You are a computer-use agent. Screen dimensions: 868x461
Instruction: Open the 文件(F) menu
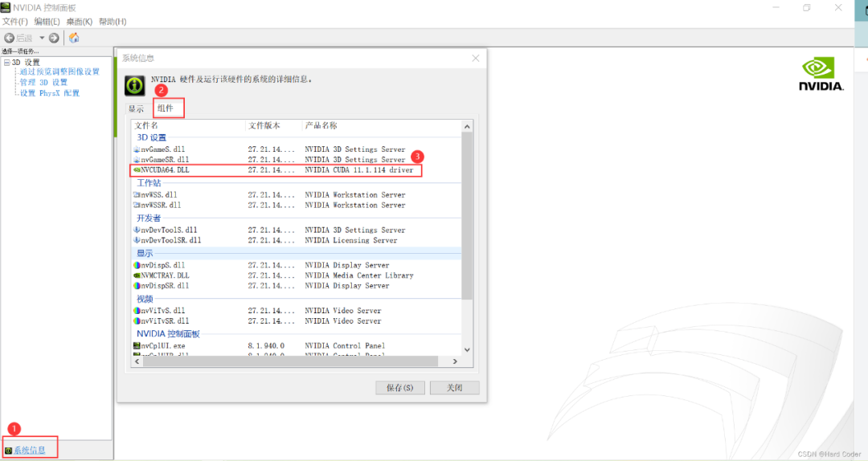(15, 22)
